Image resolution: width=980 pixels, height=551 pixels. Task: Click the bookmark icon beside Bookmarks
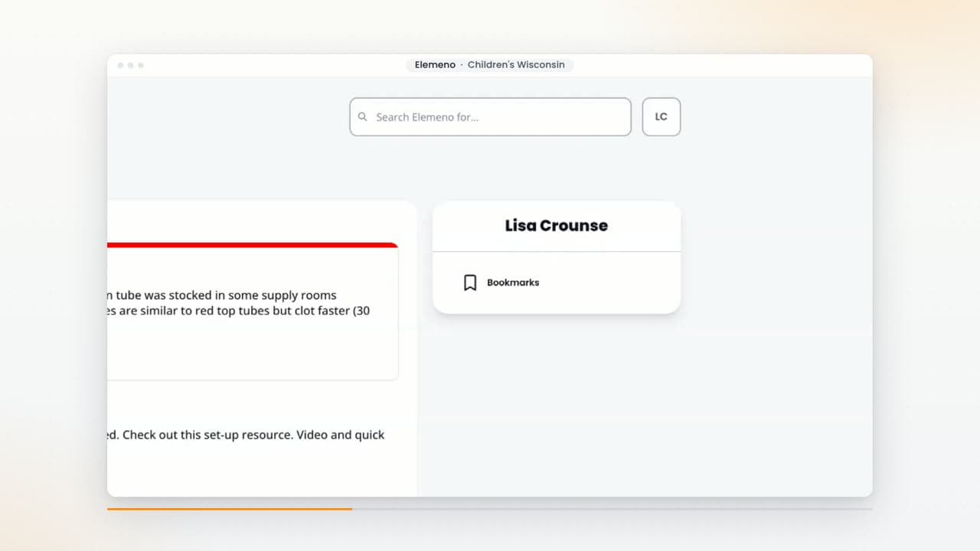click(470, 282)
